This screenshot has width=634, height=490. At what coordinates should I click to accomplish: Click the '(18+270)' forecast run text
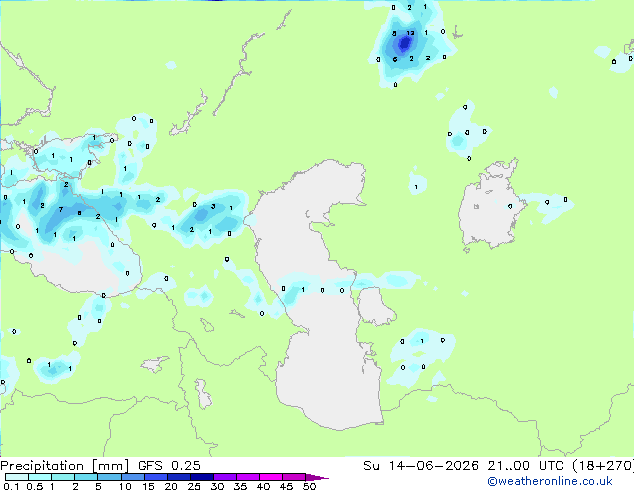pyautogui.click(x=603, y=466)
